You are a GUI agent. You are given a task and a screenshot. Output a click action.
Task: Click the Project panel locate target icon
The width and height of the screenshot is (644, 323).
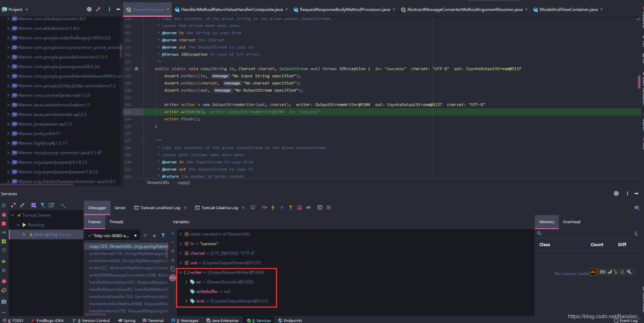point(89,9)
